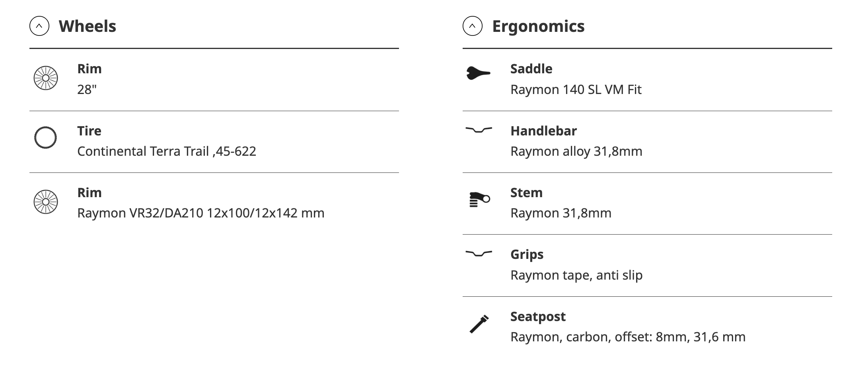Click the handlebar icon next to Grips
Screen dimensions: 868x376
click(x=479, y=253)
